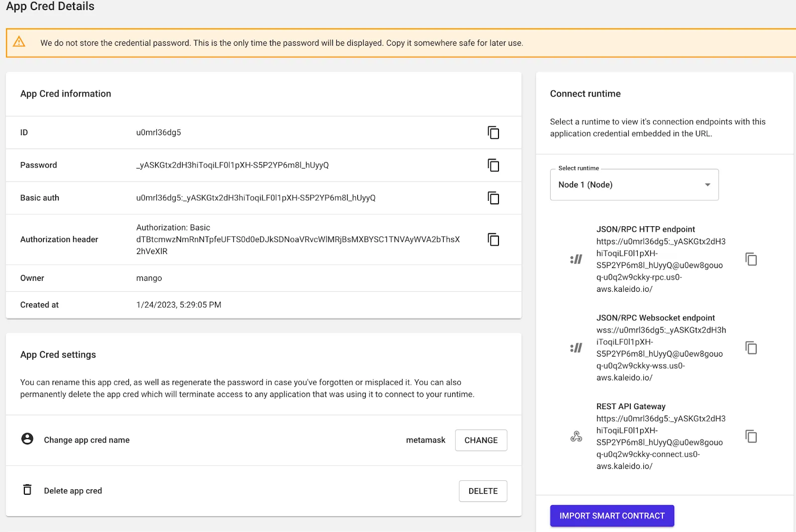Copy the Basic auth value

point(493,198)
